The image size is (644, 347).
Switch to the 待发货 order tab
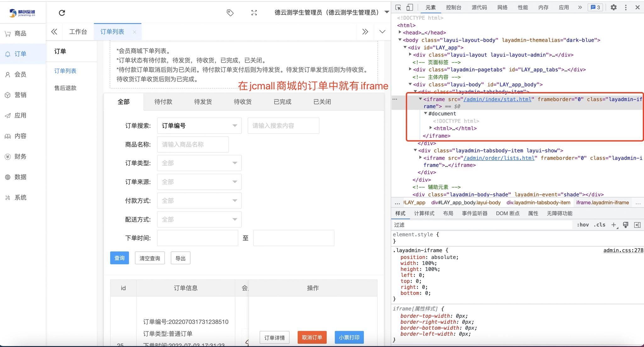pyautogui.click(x=203, y=102)
